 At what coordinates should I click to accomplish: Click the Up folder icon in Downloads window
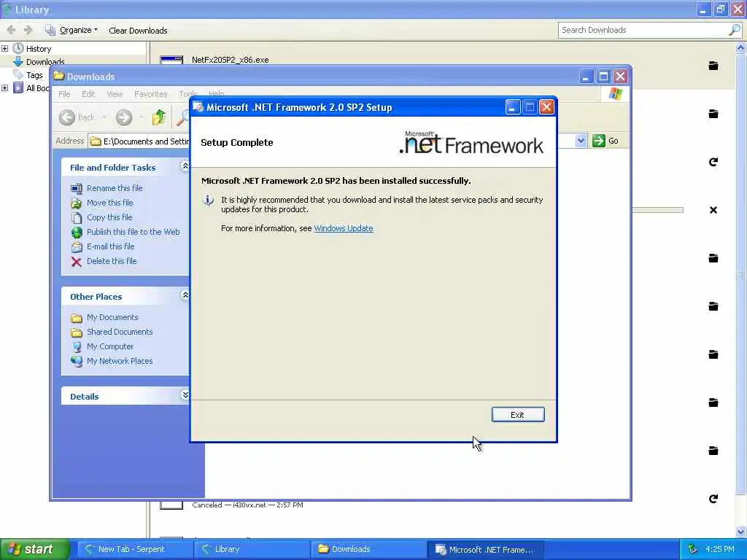click(158, 117)
